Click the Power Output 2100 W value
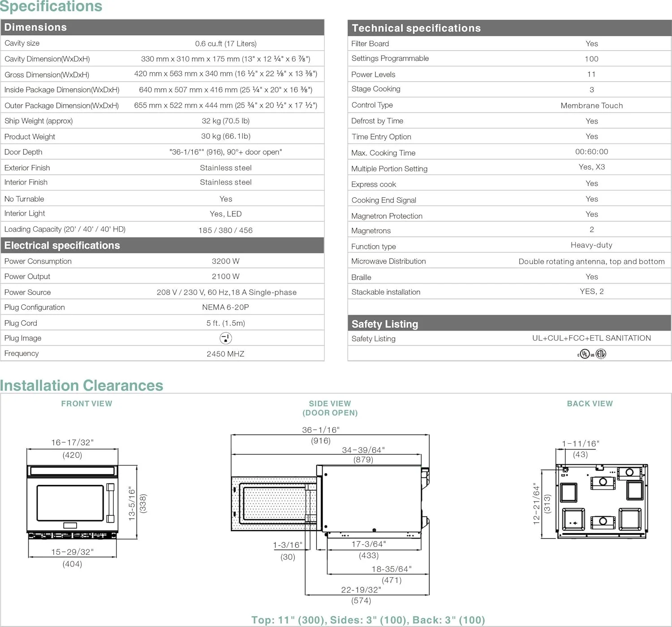Image resolution: width=672 pixels, height=627 pixels. tap(225, 277)
